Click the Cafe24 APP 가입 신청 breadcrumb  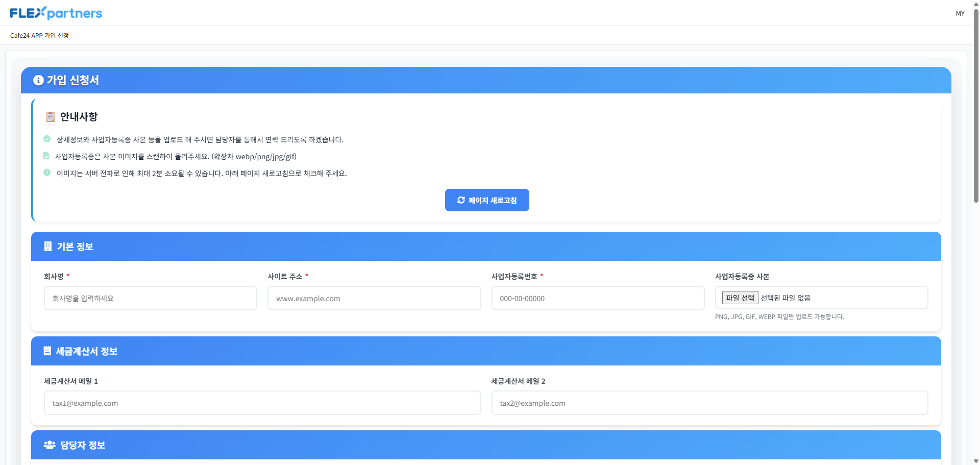tap(39, 36)
